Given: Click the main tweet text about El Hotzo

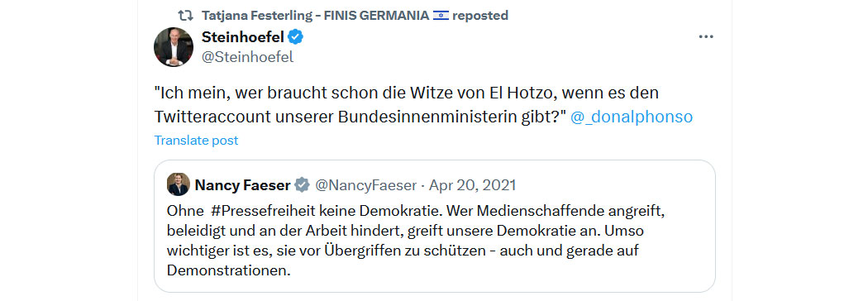Looking at the screenshot, I should coord(423,104).
